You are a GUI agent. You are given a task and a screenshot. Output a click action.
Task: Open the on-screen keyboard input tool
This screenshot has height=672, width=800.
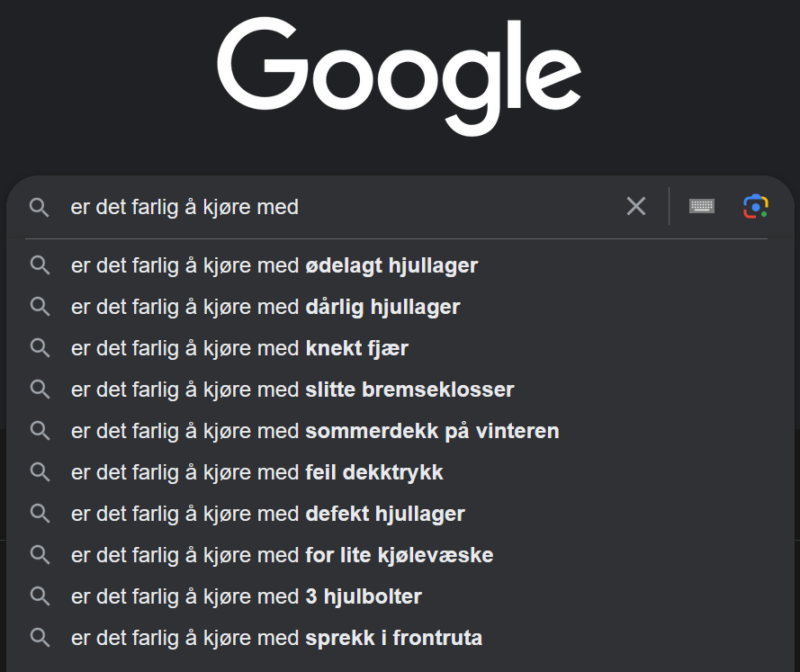pyautogui.click(x=702, y=207)
